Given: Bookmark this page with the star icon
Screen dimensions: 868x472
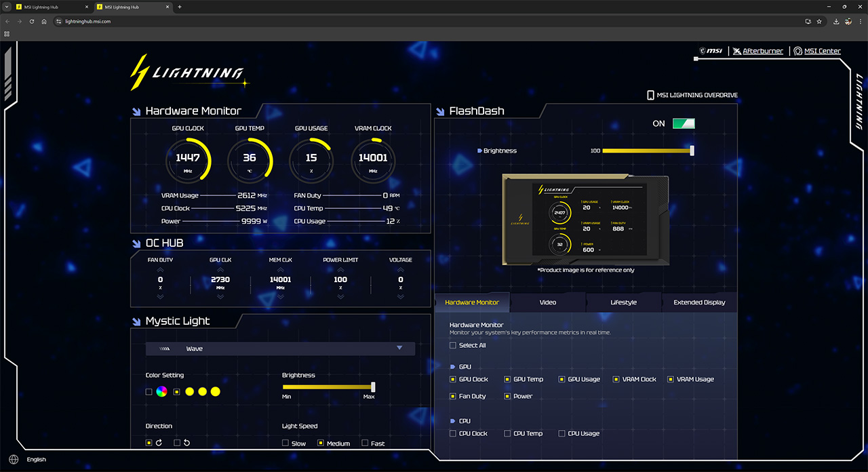Looking at the screenshot, I should [x=819, y=21].
